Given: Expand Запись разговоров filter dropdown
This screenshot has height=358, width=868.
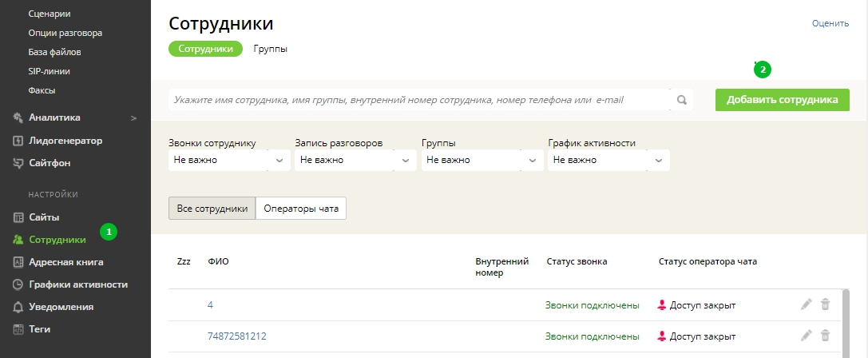Looking at the screenshot, I should 355,160.
